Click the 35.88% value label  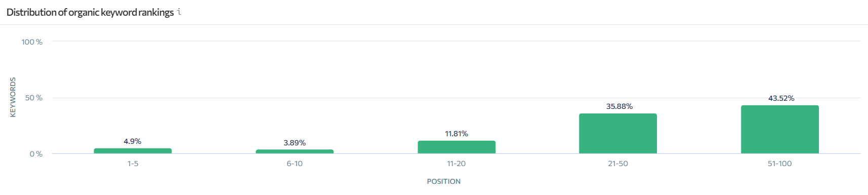pyautogui.click(x=619, y=106)
